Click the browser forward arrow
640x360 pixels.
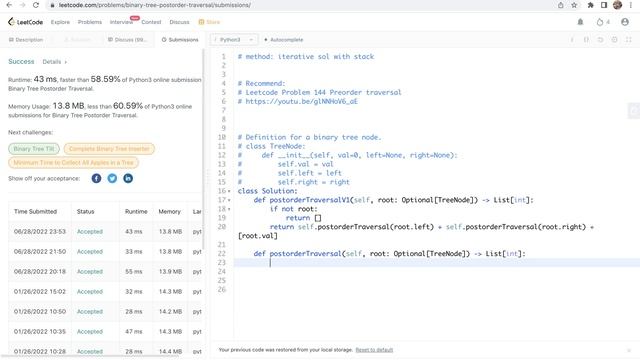tap(22, 5)
